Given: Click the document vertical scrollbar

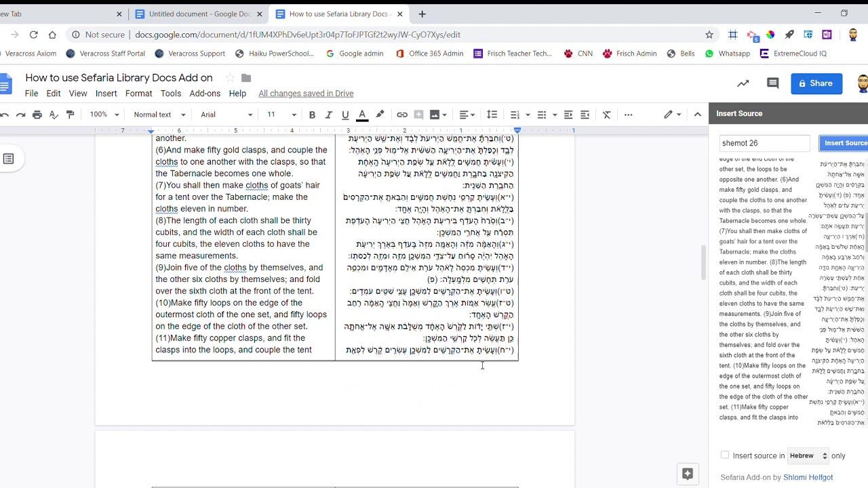Looking at the screenshot, I should 703,261.
